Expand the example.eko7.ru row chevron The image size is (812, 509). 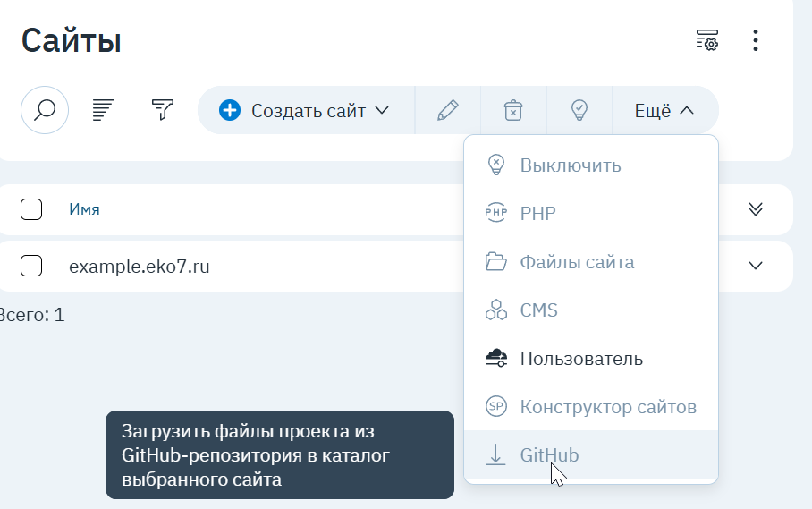756,266
